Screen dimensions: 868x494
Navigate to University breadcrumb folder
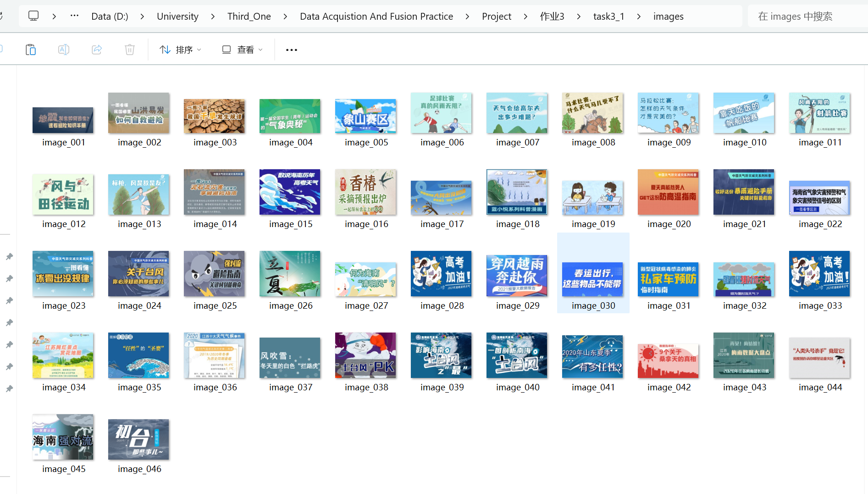click(x=177, y=17)
